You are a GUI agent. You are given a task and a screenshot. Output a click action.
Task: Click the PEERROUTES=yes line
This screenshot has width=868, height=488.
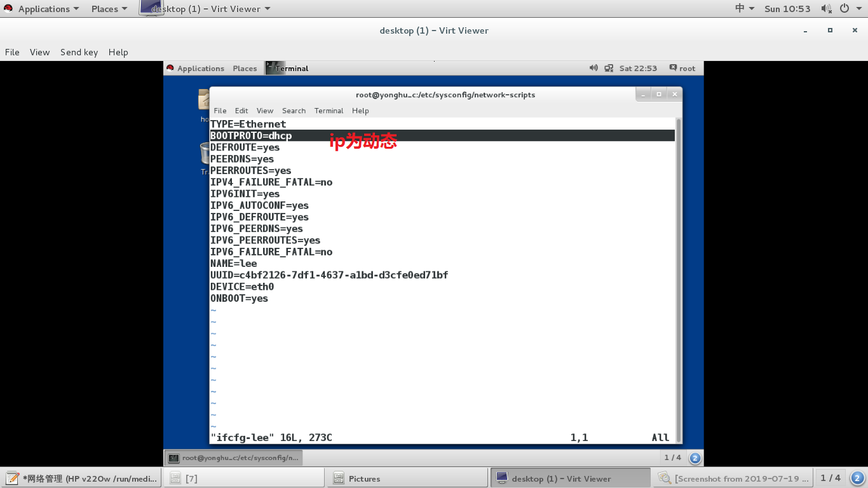click(251, 170)
